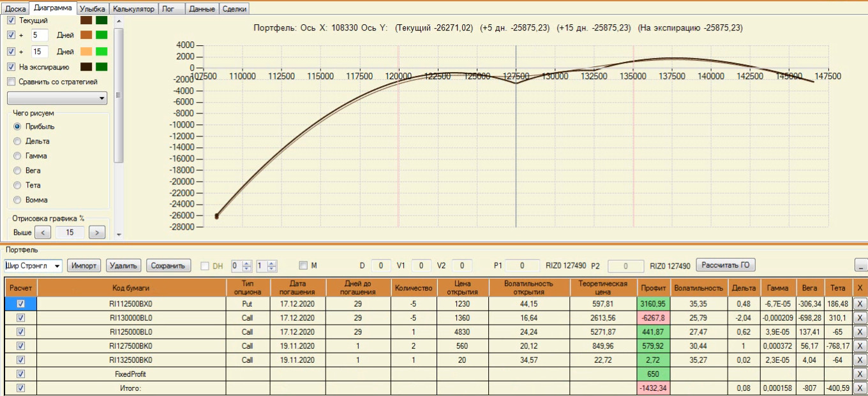Toggle the +15 Дней curve checkbox
Viewport: 868px width, 396px height.
click(11, 51)
